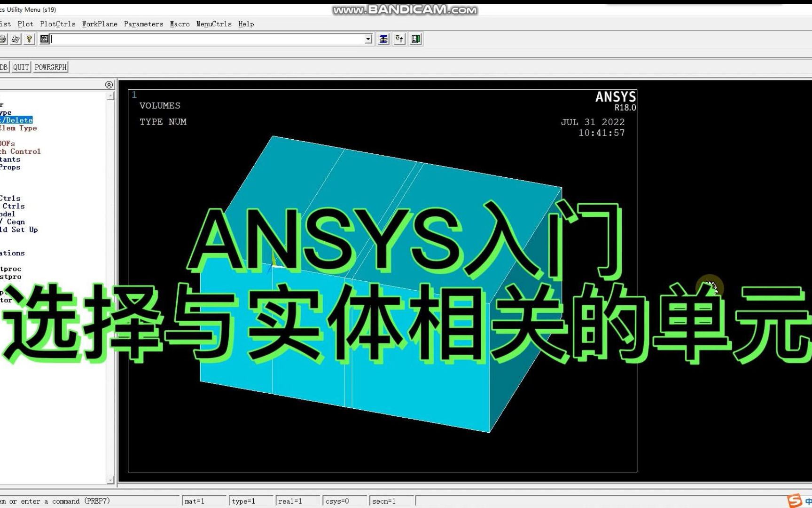This screenshot has width=812, height=508.
Task: Open the Parameters menu
Action: point(143,24)
